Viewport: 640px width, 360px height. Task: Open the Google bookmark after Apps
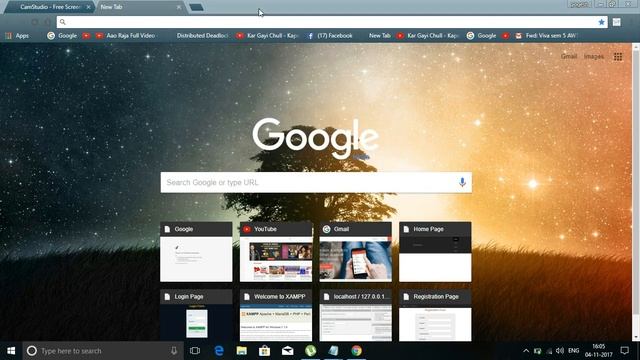(x=62, y=36)
